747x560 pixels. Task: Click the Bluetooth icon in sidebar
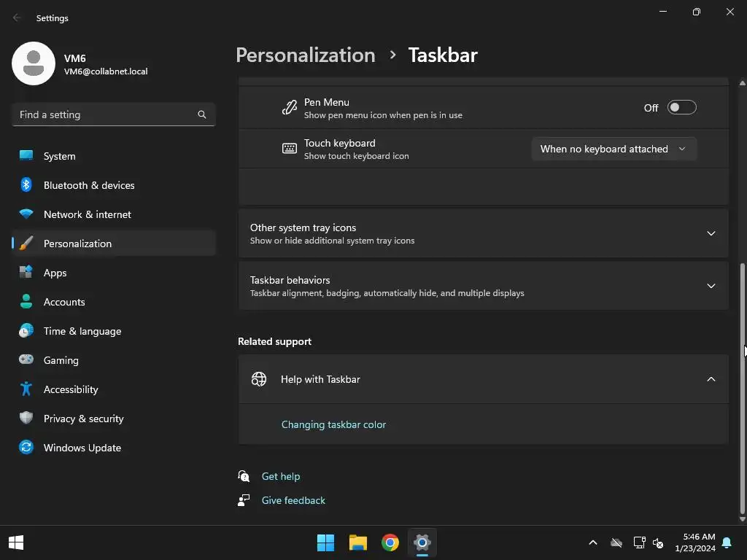pyautogui.click(x=26, y=184)
